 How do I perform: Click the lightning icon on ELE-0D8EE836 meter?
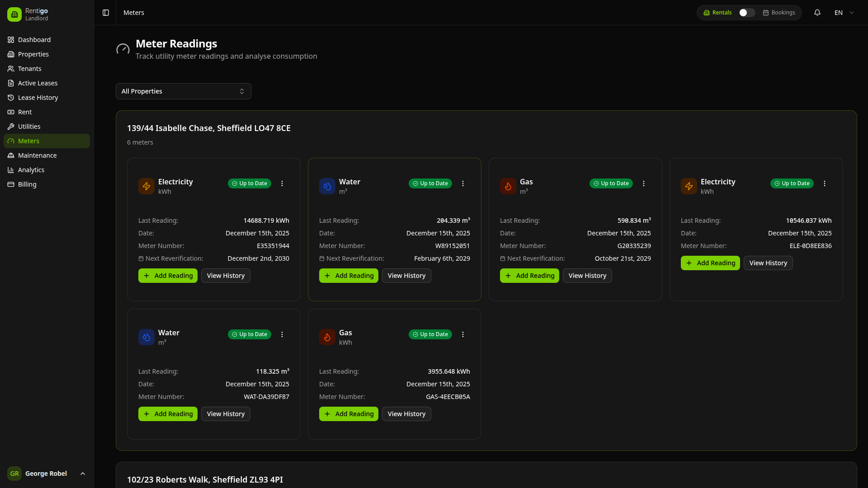pyautogui.click(x=689, y=186)
